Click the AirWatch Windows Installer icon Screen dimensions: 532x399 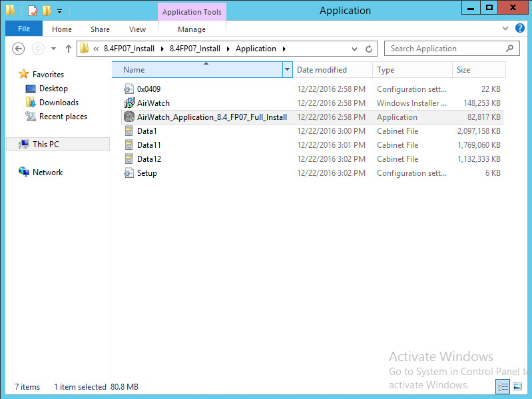(x=129, y=103)
